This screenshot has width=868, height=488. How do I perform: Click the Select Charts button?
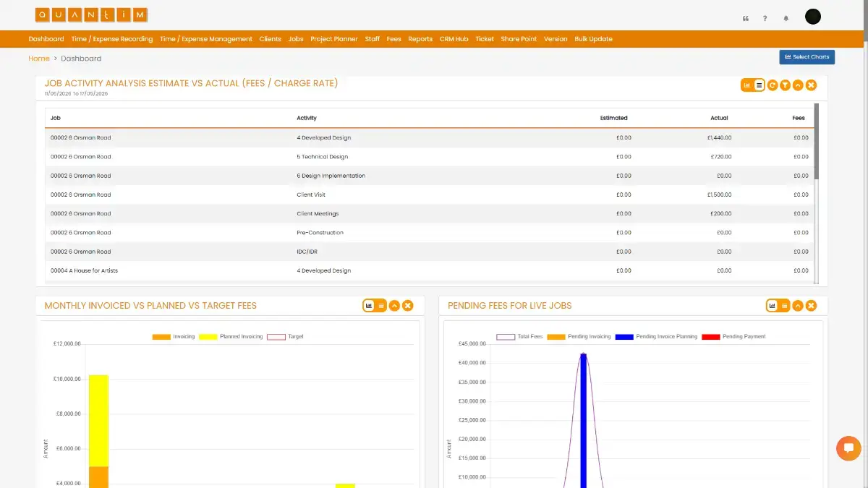807,57
